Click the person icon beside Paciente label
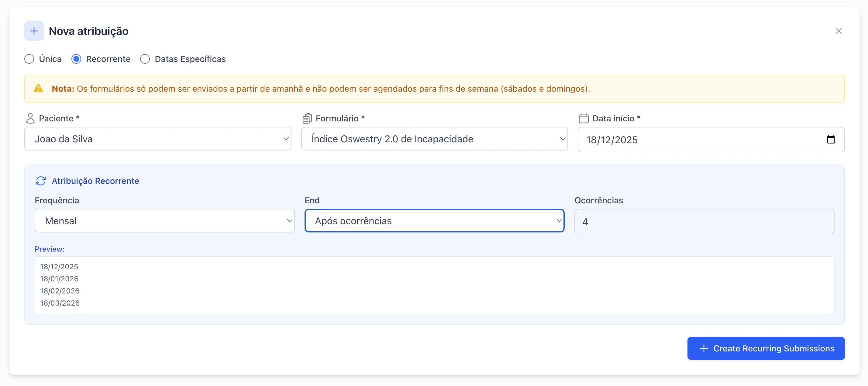The width and height of the screenshot is (868, 386). coord(31,118)
